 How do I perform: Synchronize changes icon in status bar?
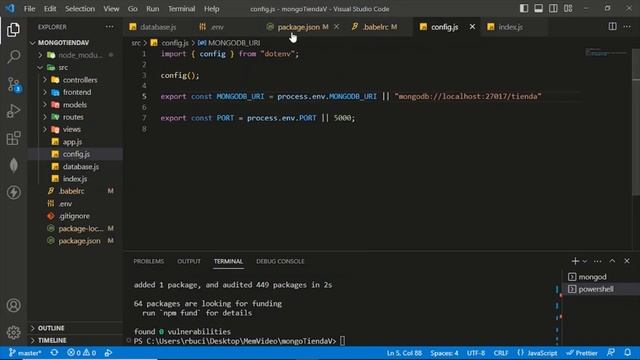(54, 353)
